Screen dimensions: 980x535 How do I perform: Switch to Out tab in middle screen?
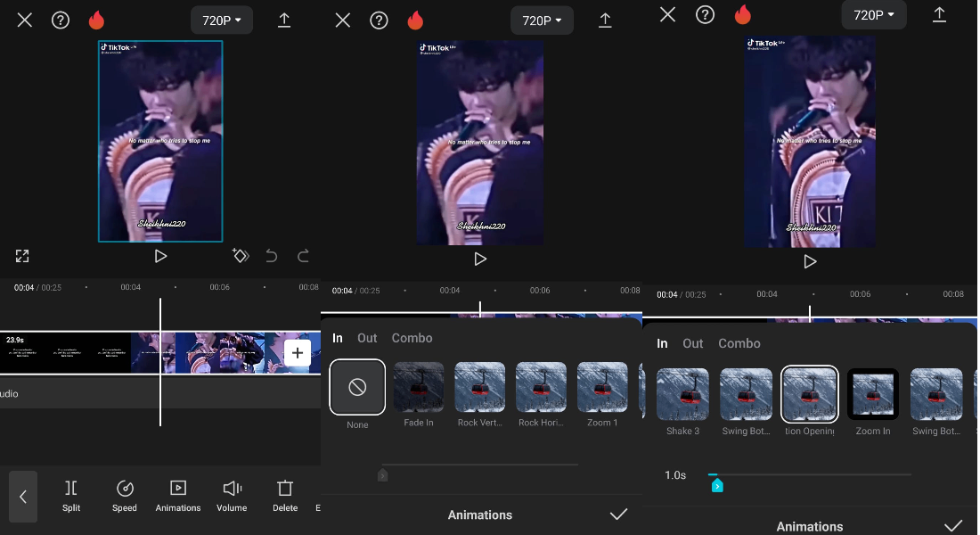367,338
